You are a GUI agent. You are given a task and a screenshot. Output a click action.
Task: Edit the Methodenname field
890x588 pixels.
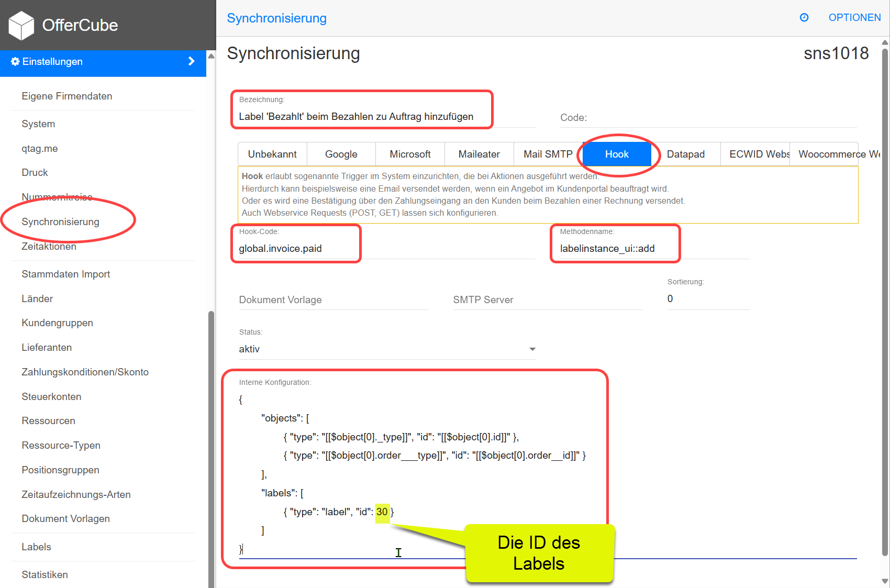click(654, 248)
